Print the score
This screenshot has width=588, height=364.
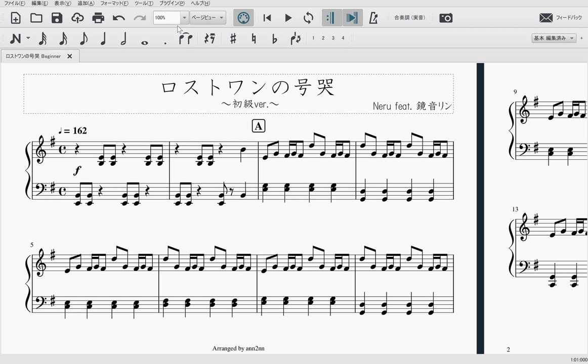(x=98, y=18)
